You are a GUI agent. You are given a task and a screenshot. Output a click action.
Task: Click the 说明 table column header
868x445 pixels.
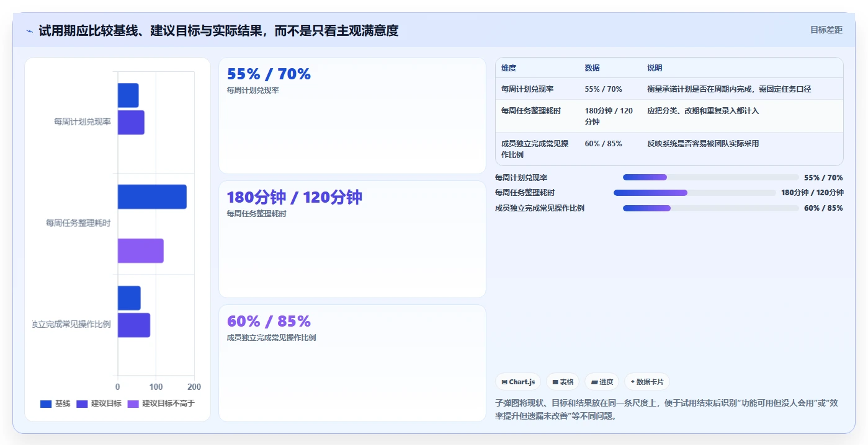[655, 68]
